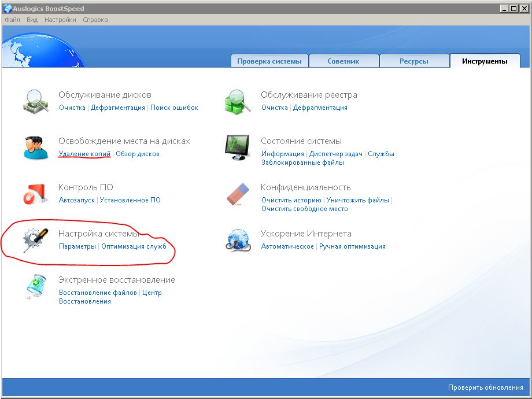
Task: Open the Службы link
Action: point(381,154)
